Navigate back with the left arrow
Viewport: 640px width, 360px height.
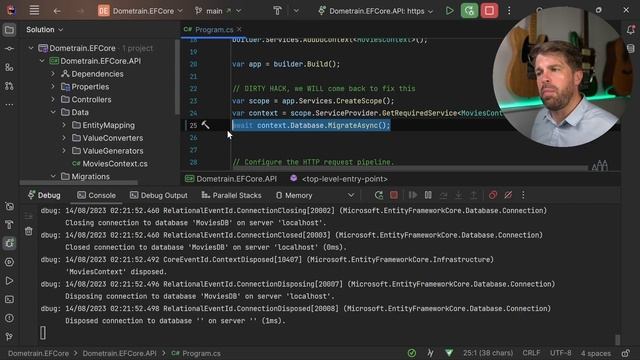(57, 11)
